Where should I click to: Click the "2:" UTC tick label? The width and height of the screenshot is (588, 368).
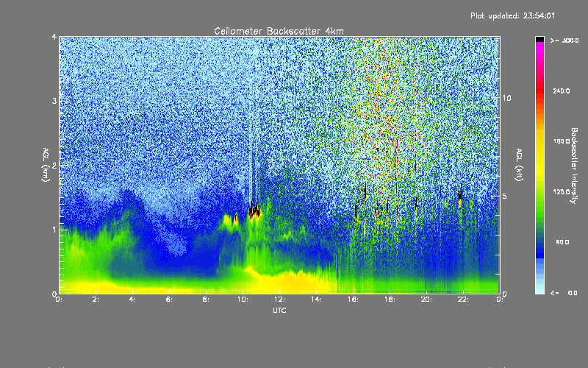[x=96, y=300]
